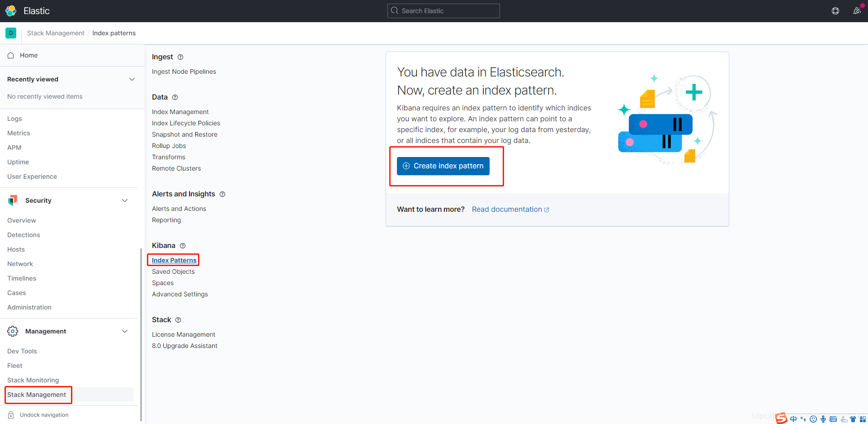
Task: Click the Undock navigation lock icon
Action: (x=11, y=415)
